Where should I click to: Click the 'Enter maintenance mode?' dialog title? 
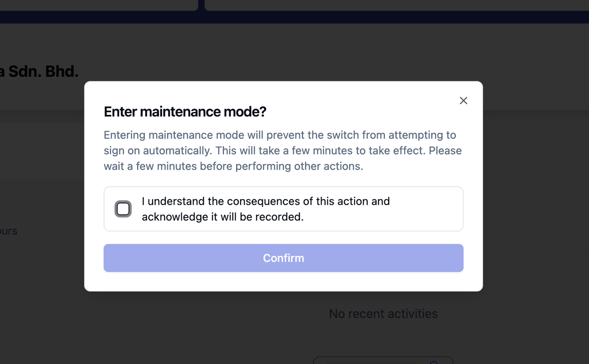click(185, 111)
